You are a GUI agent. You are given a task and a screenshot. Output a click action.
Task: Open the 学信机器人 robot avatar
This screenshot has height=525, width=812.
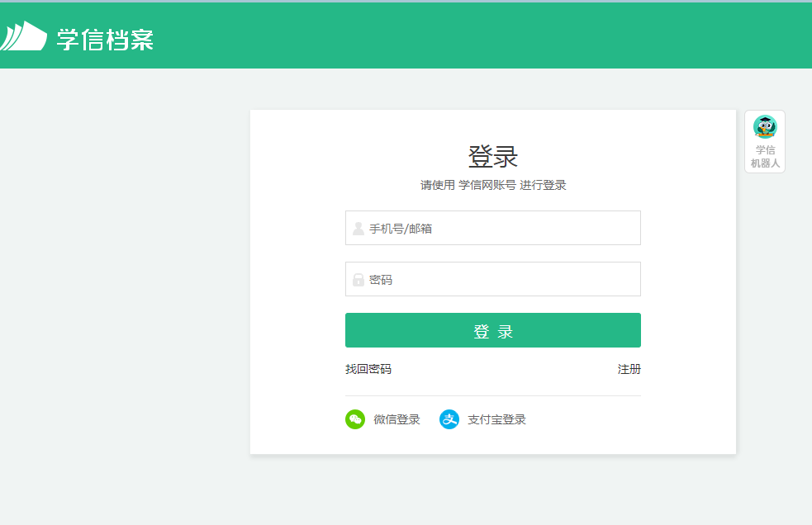tap(764, 128)
